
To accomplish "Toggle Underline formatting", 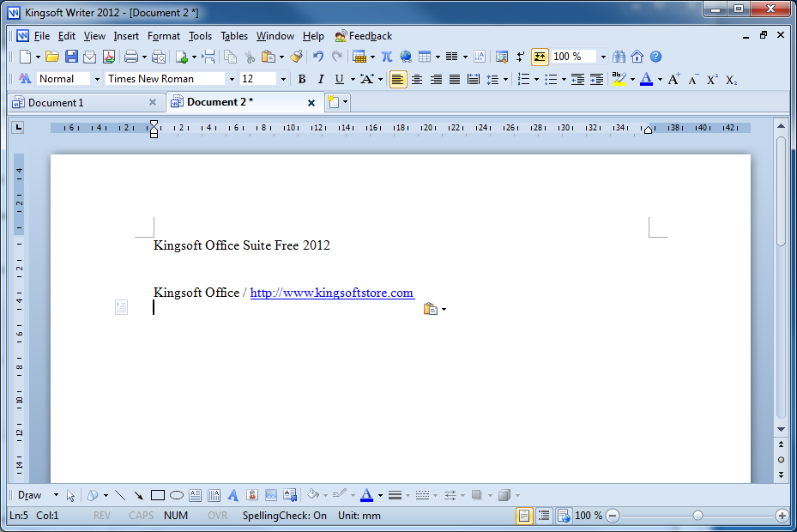I will click(x=339, y=79).
